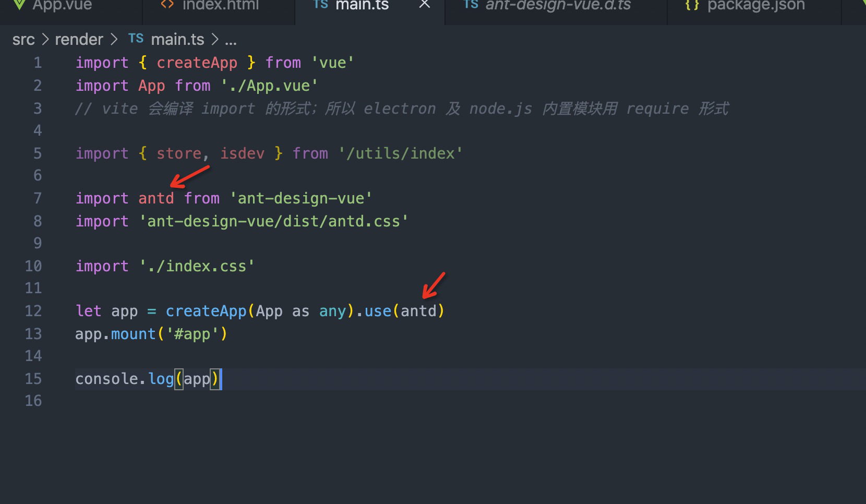This screenshot has width=866, height=504.
Task: Switch to the App.vue tab
Action: 57,6
